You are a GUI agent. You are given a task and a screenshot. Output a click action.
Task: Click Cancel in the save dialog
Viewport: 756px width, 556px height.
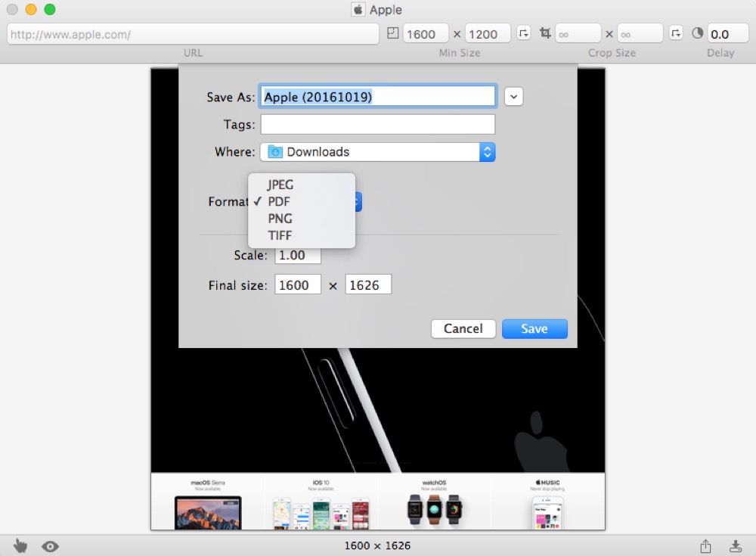463,328
